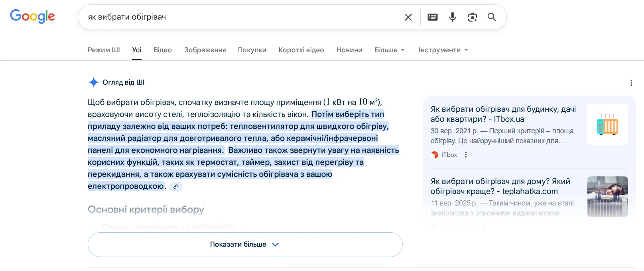Open the 'Короткі відео' tab
This screenshot has width=644, height=271.
[x=301, y=50]
